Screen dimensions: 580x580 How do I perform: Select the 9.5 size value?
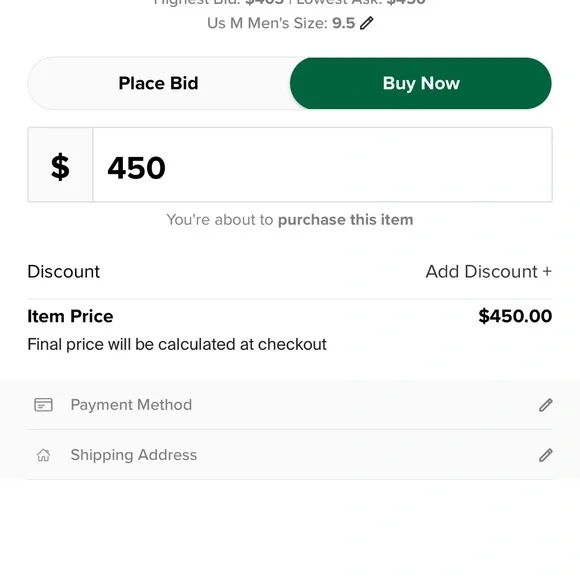pyautogui.click(x=343, y=23)
